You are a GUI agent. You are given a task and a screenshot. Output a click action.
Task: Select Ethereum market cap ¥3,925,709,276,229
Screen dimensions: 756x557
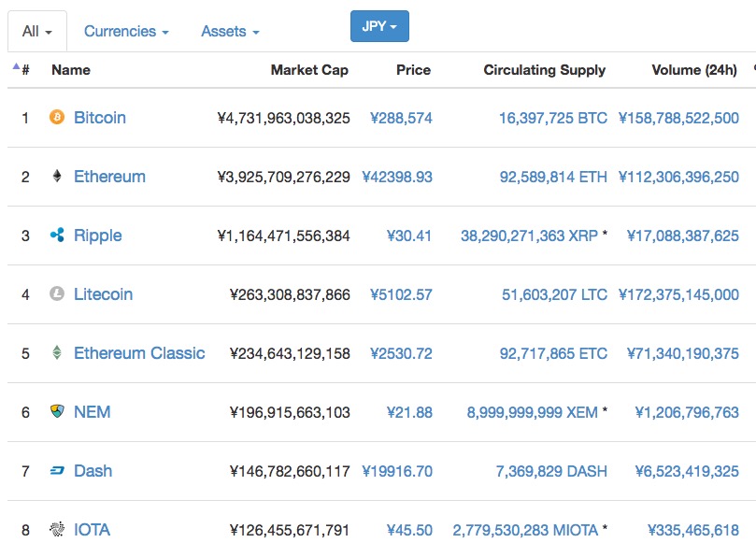click(283, 177)
